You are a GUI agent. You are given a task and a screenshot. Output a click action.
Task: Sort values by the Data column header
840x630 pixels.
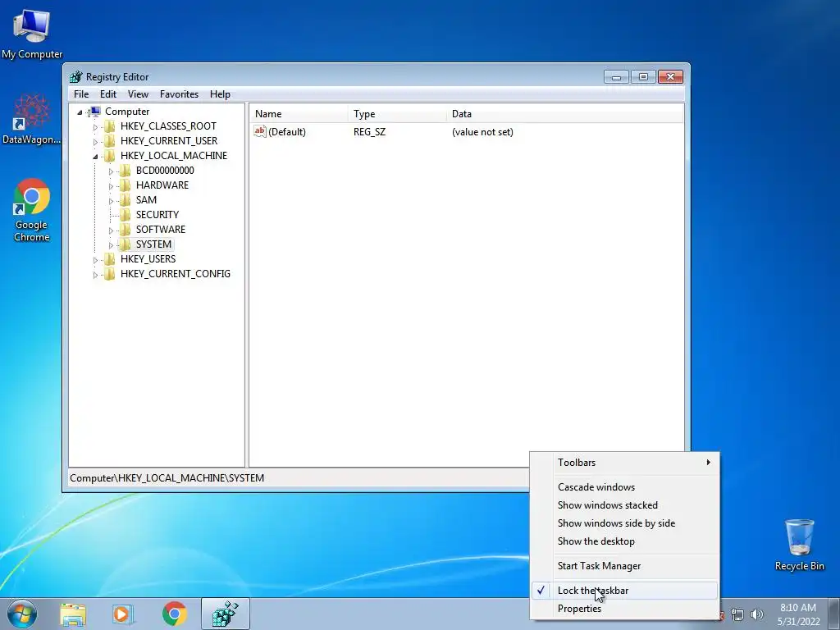pyautogui.click(x=565, y=113)
